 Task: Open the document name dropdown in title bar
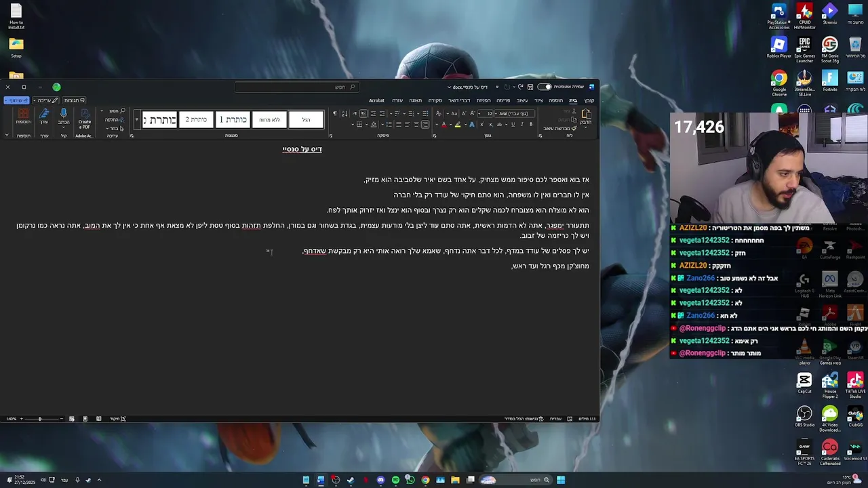pyautogui.click(x=449, y=87)
